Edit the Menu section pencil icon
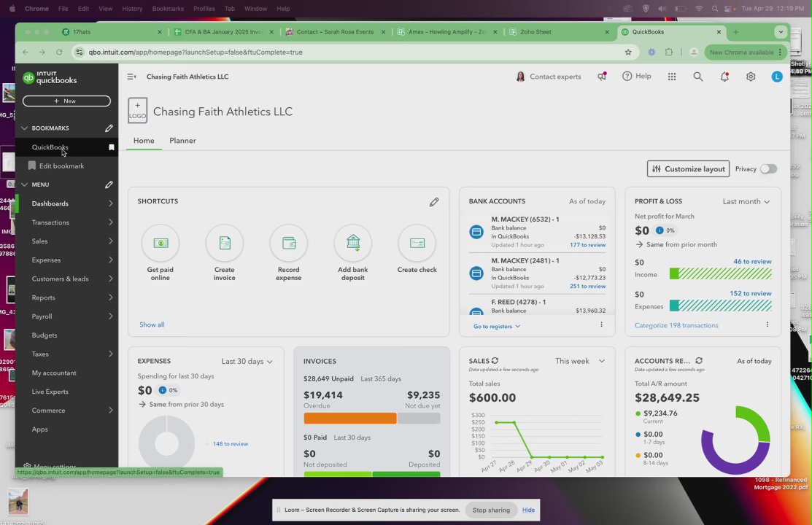Image resolution: width=812 pixels, height=525 pixels. 109,184
